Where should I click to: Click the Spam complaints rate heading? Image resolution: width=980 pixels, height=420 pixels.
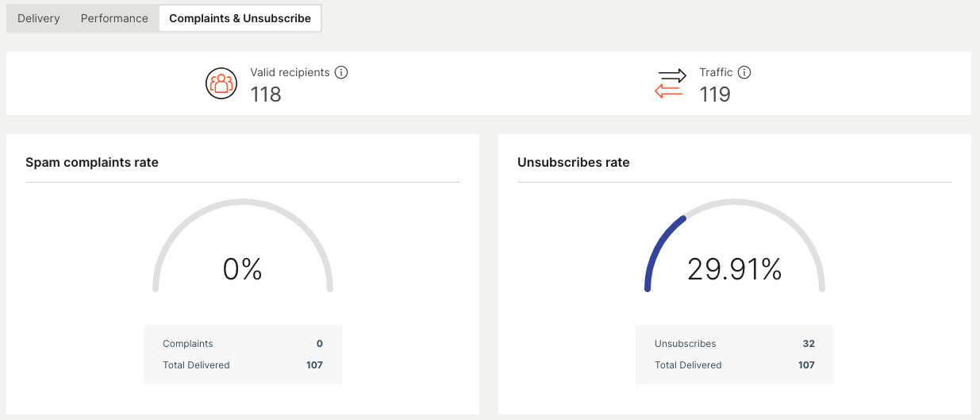92,162
